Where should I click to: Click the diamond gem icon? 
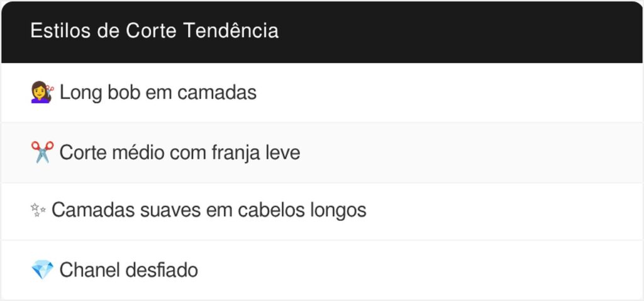coord(42,270)
